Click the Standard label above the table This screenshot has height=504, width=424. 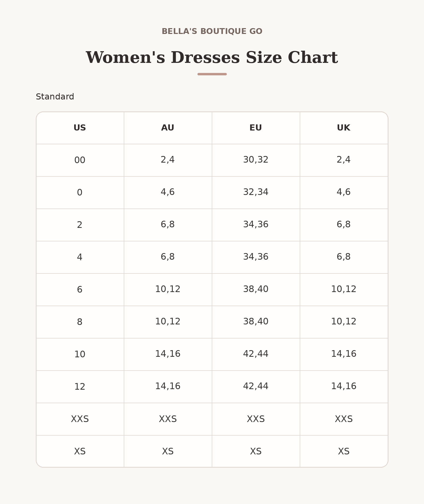coord(55,97)
